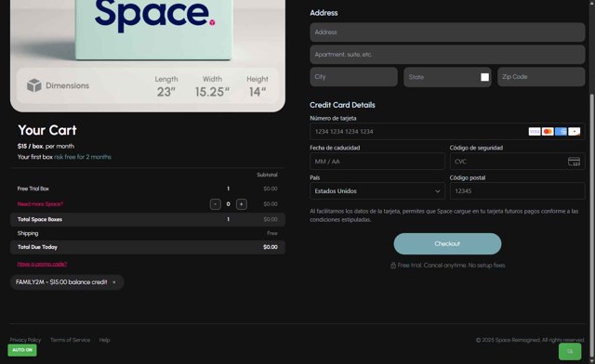Click the Zip Code field
Image resolution: width=595 pixels, height=364 pixels.
(x=541, y=77)
